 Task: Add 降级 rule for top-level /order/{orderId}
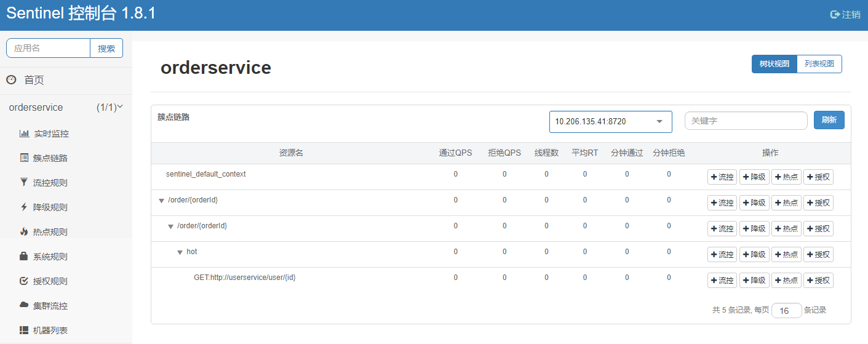(x=754, y=203)
